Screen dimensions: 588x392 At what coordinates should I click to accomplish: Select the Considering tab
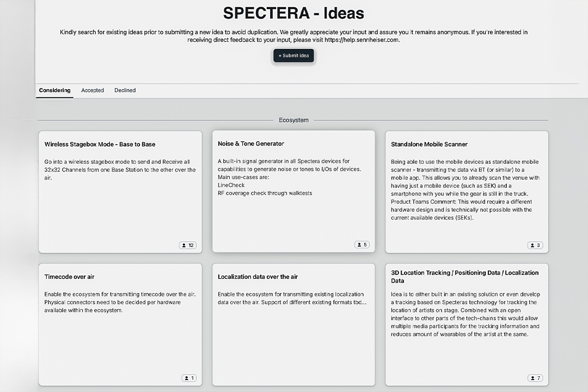tap(54, 90)
